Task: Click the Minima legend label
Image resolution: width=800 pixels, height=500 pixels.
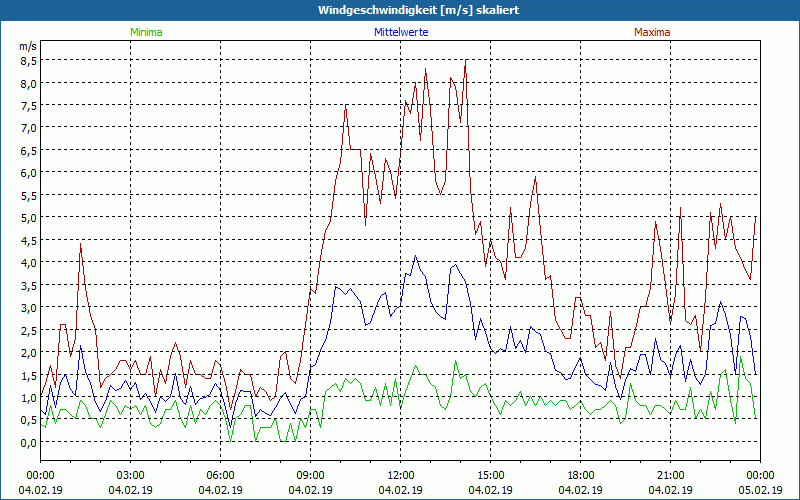Action: (146, 32)
